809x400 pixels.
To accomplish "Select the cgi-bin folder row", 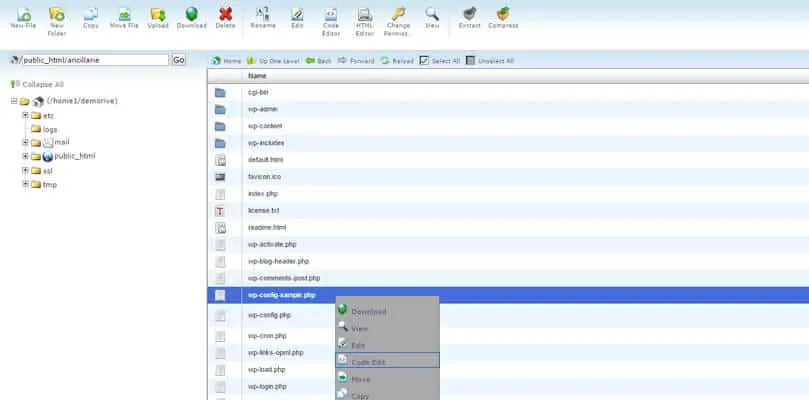I will point(508,92).
